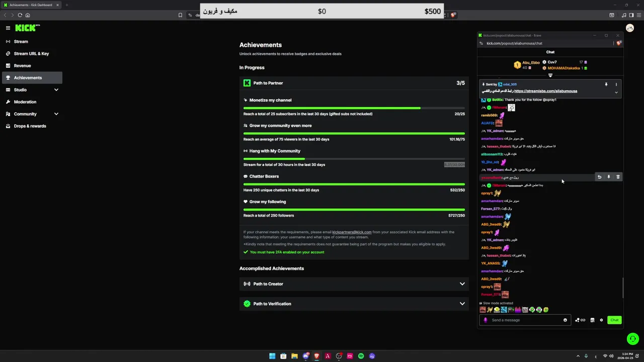Open Stream URL & Key in the sidebar

pos(32,54)
